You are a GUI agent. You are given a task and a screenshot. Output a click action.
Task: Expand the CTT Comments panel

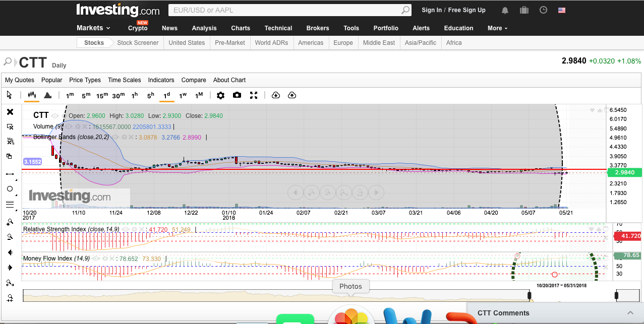click(x=630, y=313)
